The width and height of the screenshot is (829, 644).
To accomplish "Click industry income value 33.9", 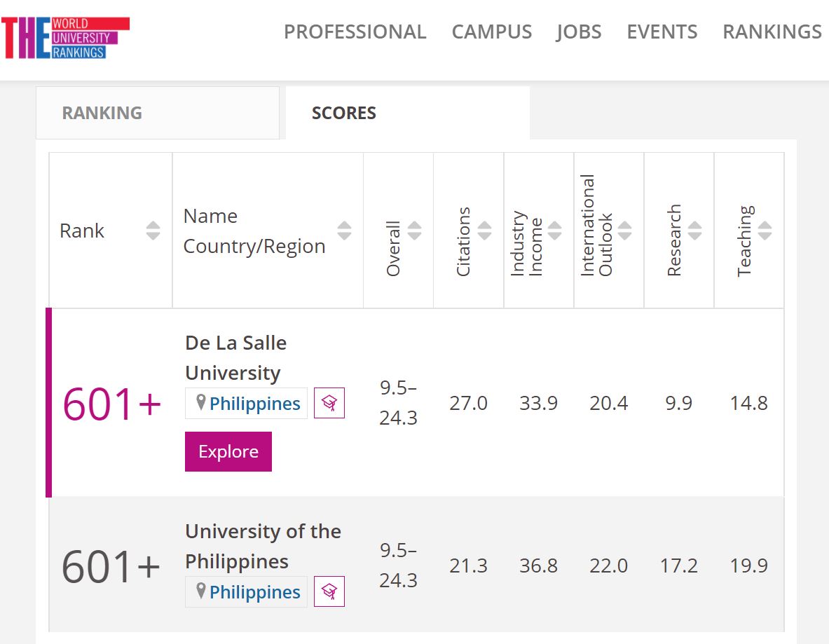I will click(x=538, y=404).
